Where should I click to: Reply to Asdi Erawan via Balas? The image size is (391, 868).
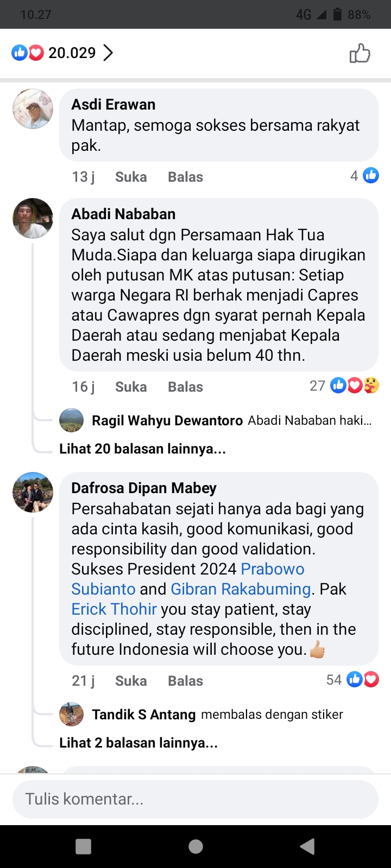pos(185,177)
